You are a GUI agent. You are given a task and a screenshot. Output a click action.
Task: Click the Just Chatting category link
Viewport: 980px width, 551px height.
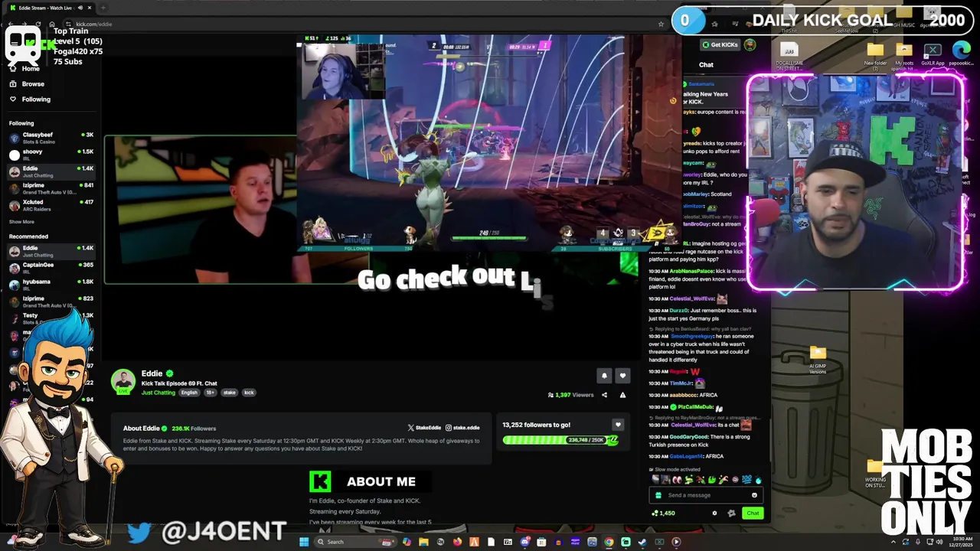click(158, 393)
